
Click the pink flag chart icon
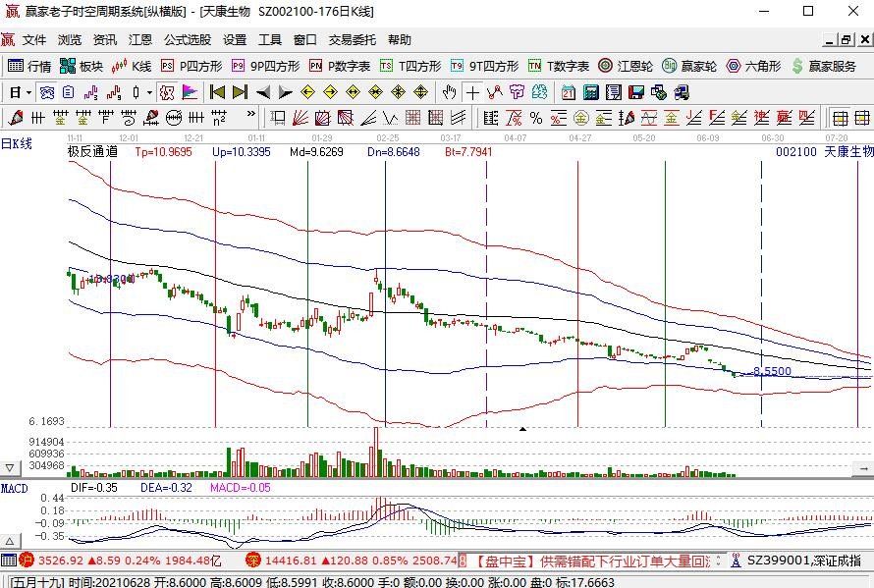coord(190,92)
